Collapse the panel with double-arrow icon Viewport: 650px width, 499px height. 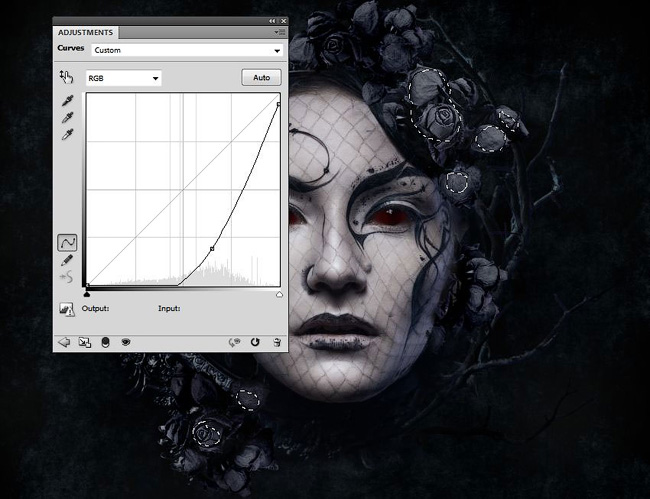(272, 21)
